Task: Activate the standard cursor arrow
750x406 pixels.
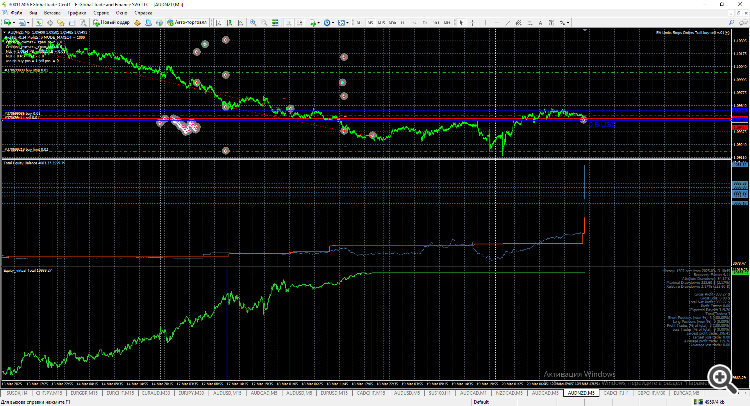Action: click(462, 22)
